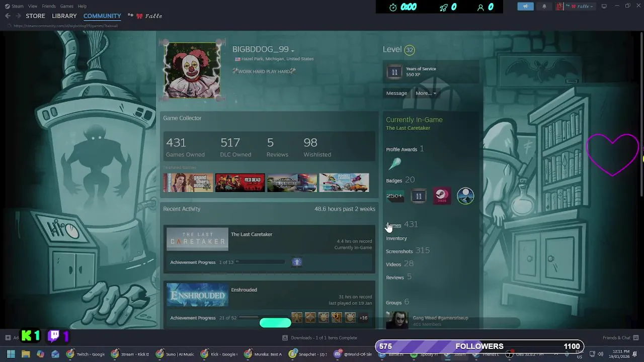Open the currently in-game The Last Caretaker link

(x=408, y=128)
